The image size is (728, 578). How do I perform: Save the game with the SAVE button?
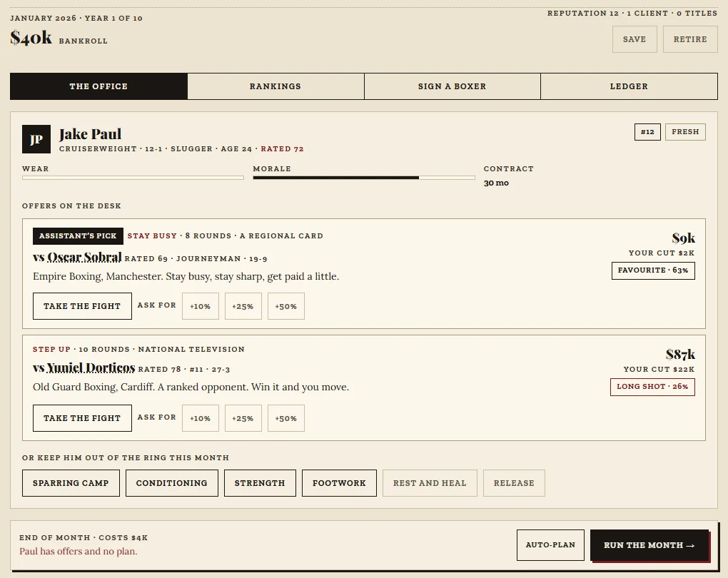click(x=635, y=39)
